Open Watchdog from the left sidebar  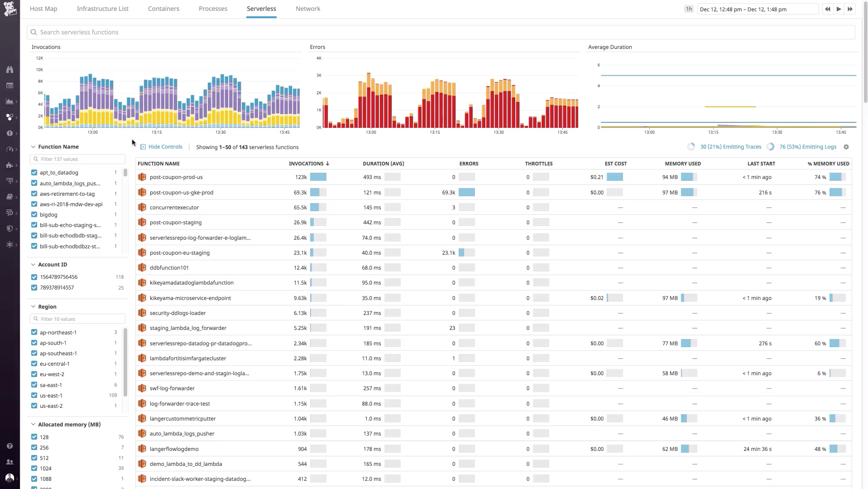pos(10,69)
